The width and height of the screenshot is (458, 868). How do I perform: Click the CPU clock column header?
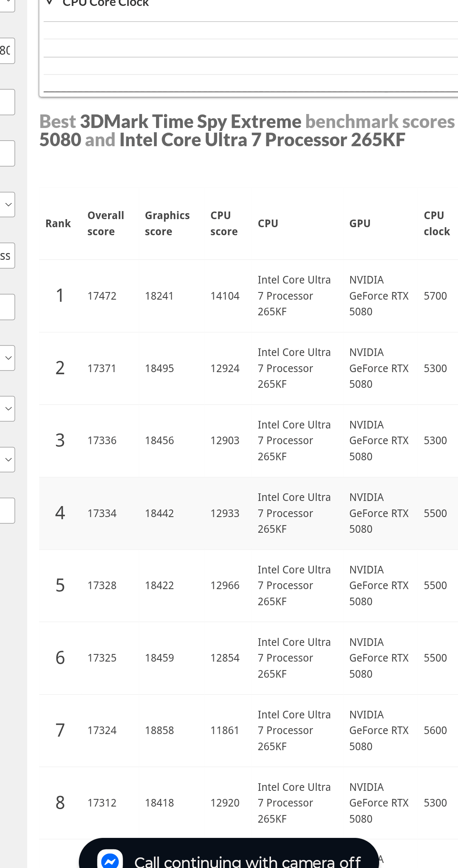(x=437, y=223)
